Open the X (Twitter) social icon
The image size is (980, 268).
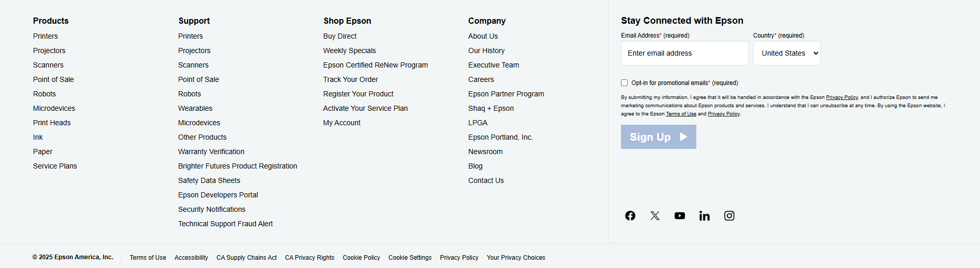click(x=655, y=216)
